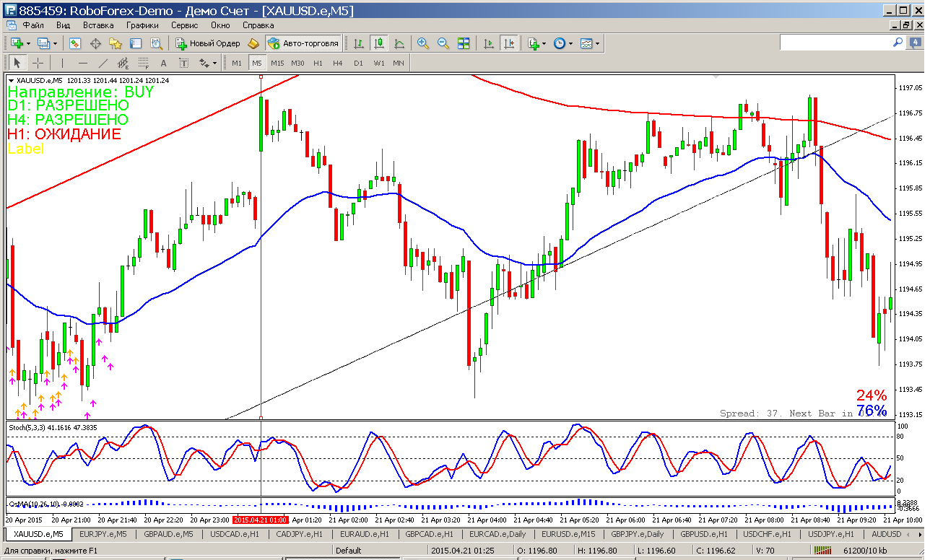Open the Справка menu
The height and width of the screenshot is (560, 930).
258,25
